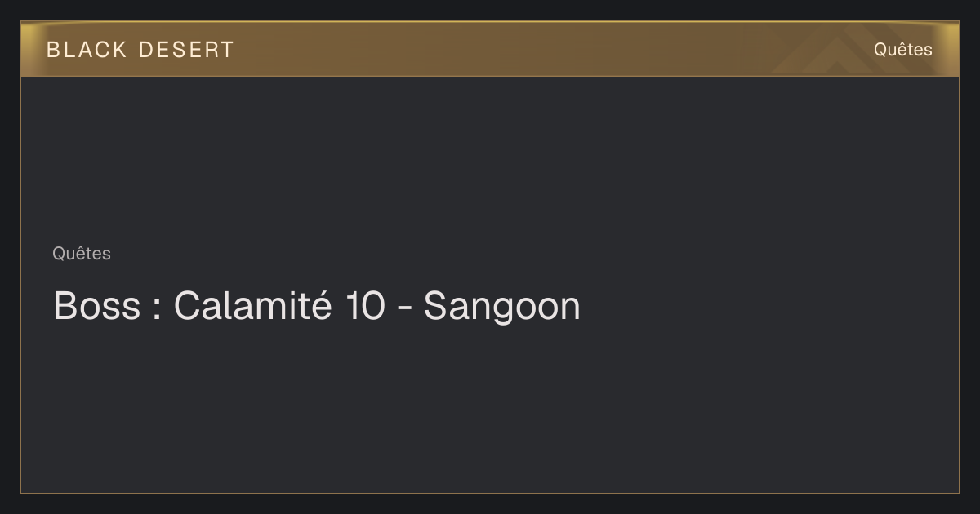Click the dark card area above the Quêtes breadcrumb
Screen dimensions: 980x514
(x=490, y=159)
